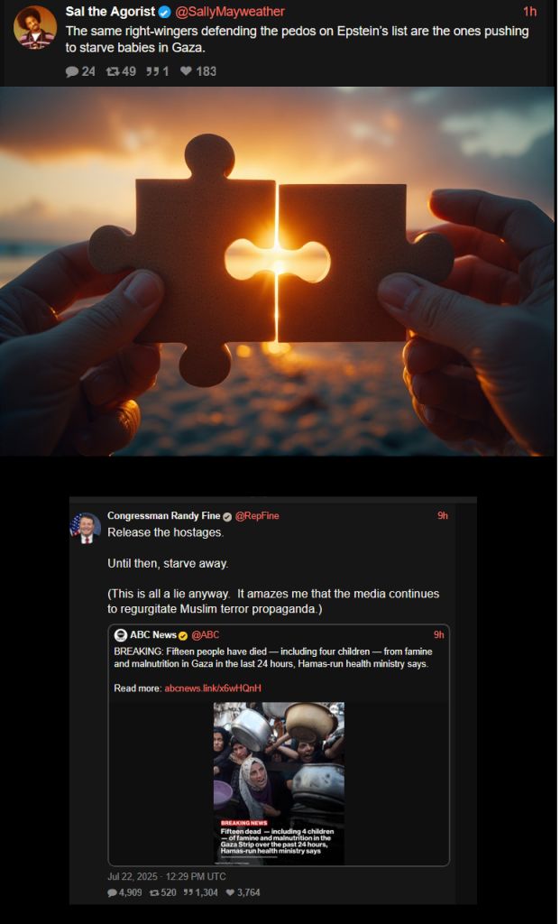Retweet Sal the Agorist's post

click(x=112, y=72)
